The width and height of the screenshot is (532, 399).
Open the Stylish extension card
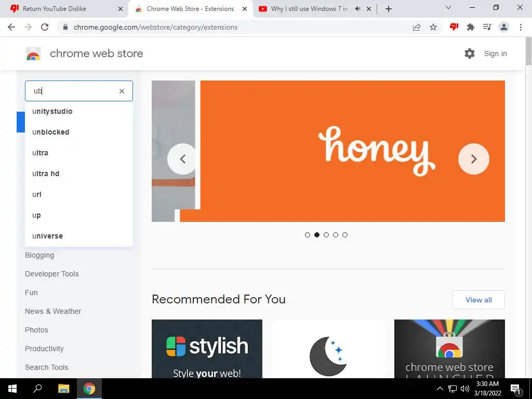coord(207,349)
